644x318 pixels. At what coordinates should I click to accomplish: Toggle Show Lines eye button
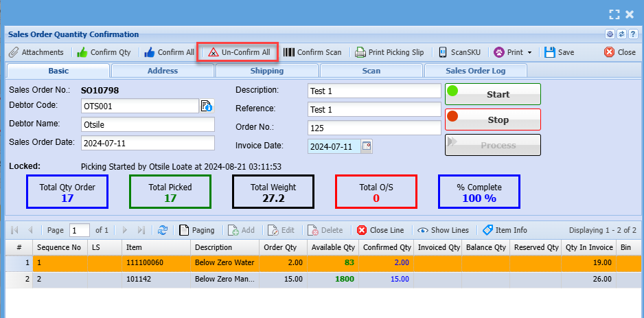[x=443, y=230]
